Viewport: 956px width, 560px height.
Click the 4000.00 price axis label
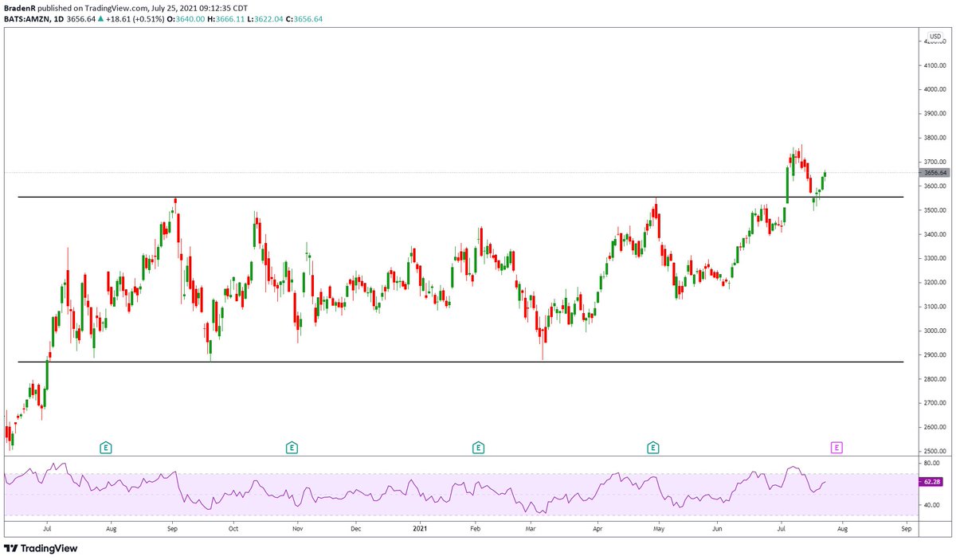pos(934,89)
